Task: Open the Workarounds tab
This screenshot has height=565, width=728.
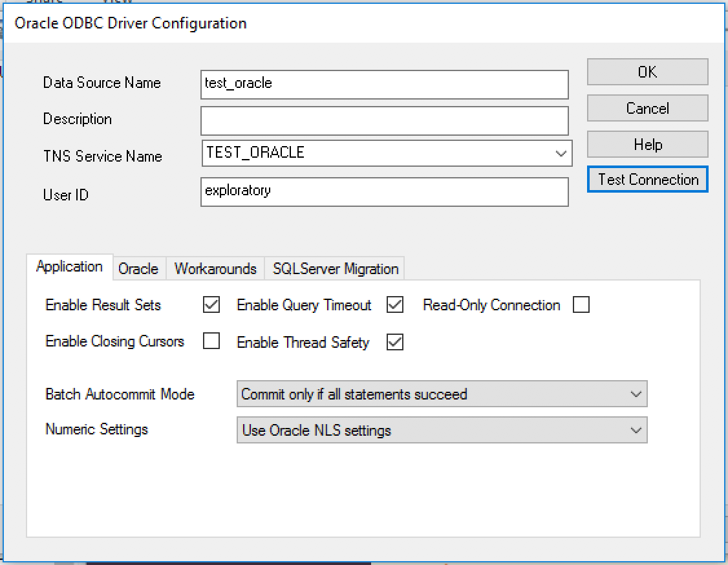Action: (215, 268)
